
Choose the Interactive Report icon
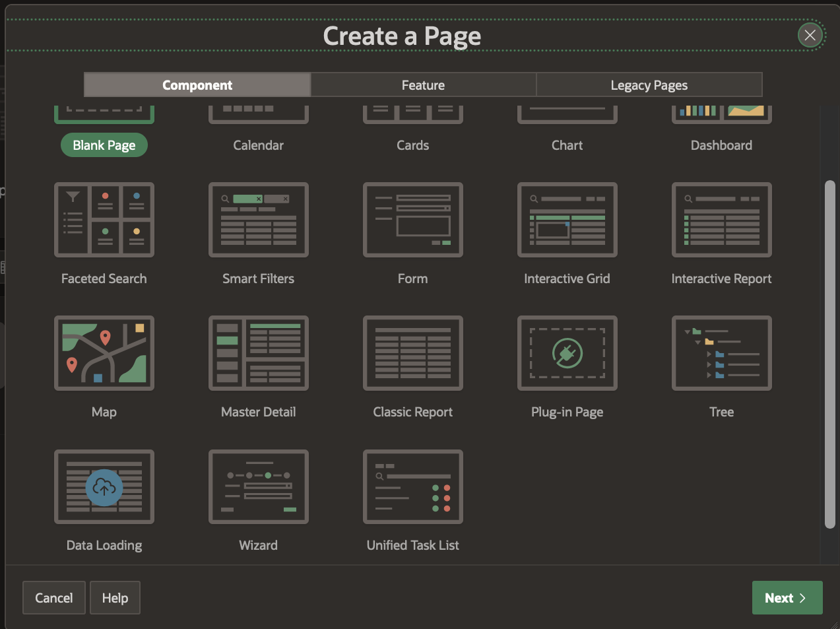coord(722,220)
